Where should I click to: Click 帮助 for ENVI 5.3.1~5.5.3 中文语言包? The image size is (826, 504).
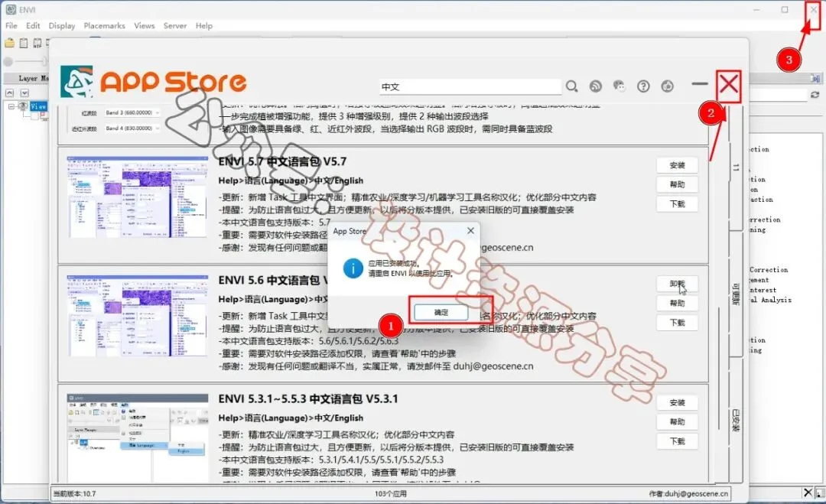click(677, 421)
